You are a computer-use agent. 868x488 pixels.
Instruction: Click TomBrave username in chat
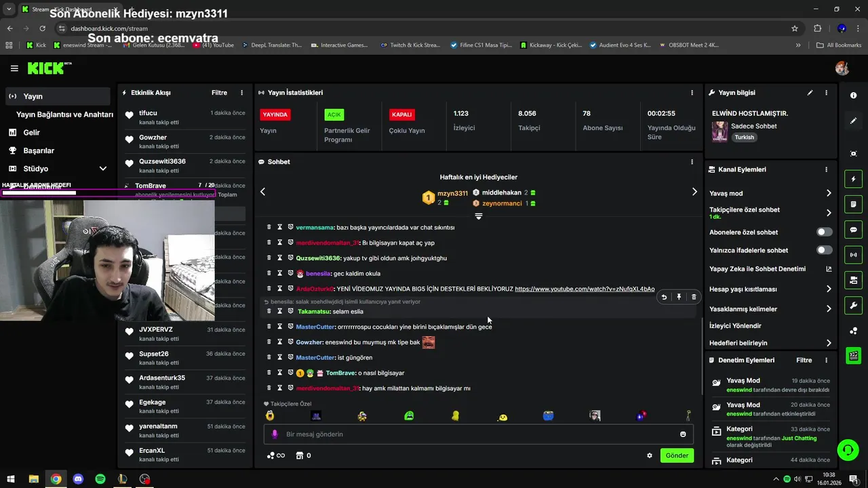(340, 373)
